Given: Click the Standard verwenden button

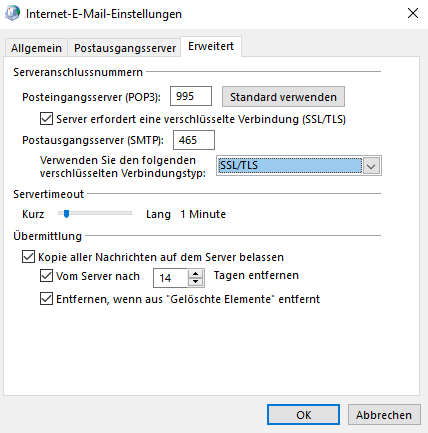Looking at the screenshot, I should pos(283,97).
